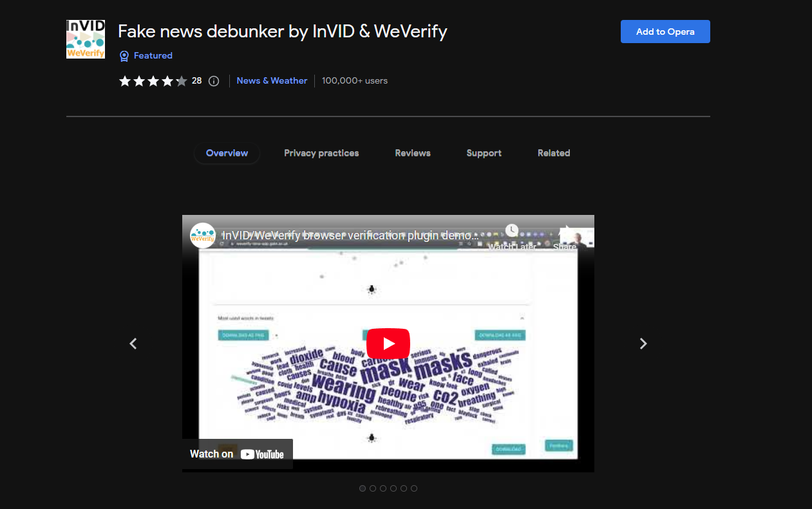Open the rating info icon beside 28

[214, 81]
